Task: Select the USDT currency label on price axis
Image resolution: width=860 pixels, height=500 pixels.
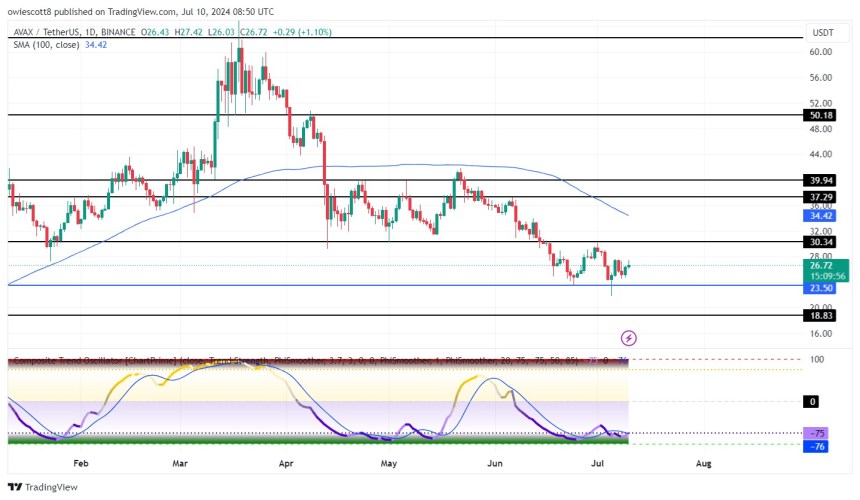Action: pyautogui.click(x=824, y=33)
